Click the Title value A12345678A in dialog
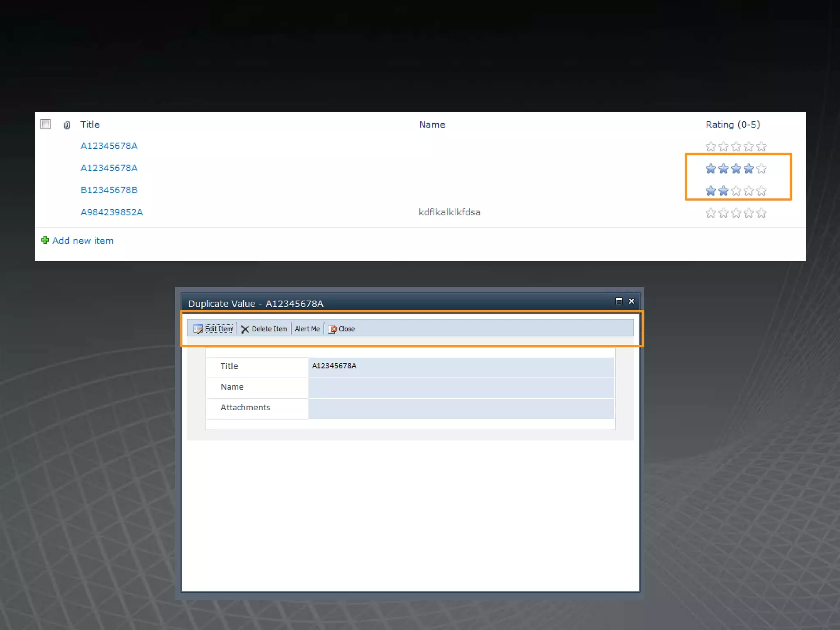 coord(334,366)
